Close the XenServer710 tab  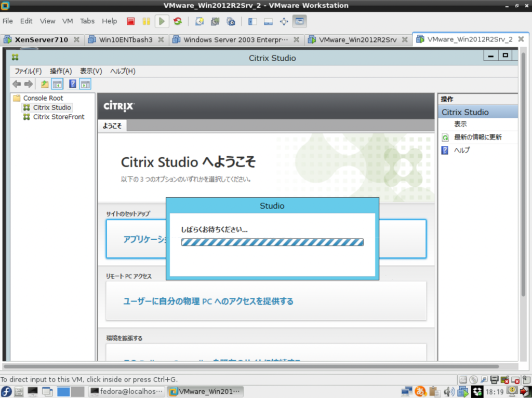point(77,39)
